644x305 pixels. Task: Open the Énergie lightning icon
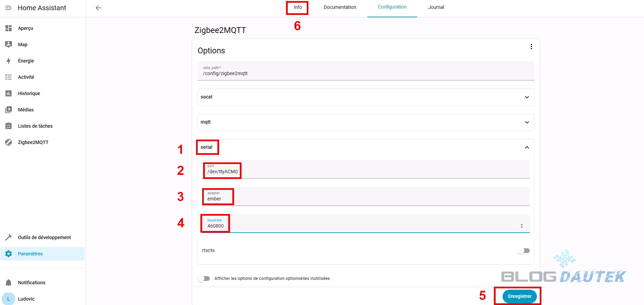pos(8,61)
